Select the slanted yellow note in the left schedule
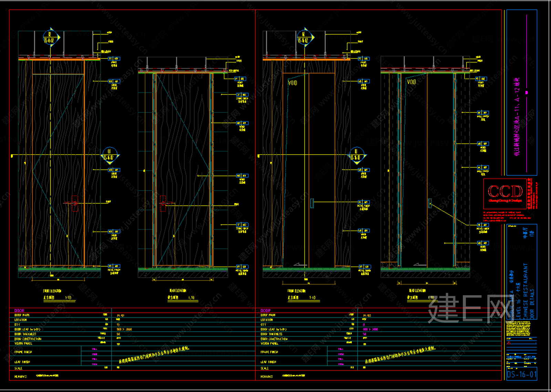This screenshot has width=551, height=392. click(154, 354)
